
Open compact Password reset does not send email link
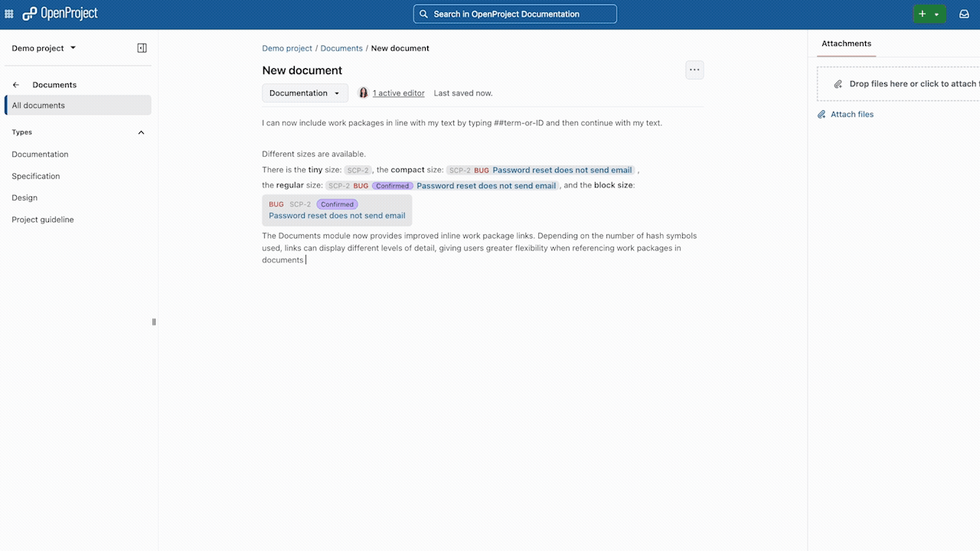(562, 170)
